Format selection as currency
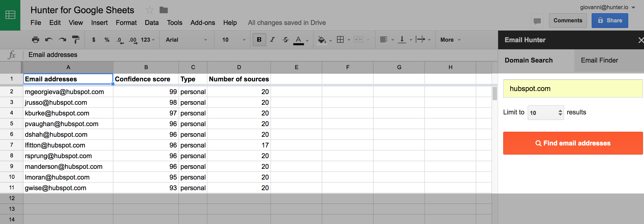The width and height of the screenshot is (644, 224). click(x=94, y=40)
